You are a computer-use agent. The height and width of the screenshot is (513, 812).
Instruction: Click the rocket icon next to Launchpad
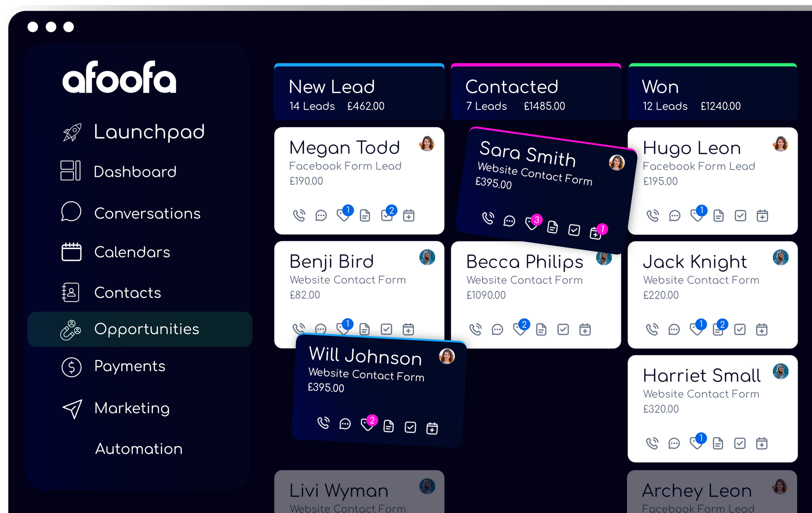coord(72,132)
